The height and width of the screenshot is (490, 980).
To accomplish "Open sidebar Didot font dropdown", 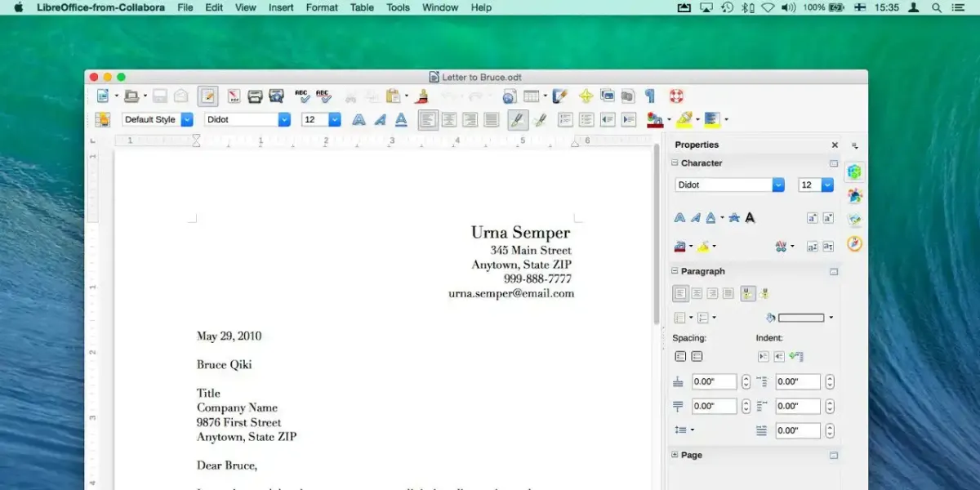I will tap(778, 185).
